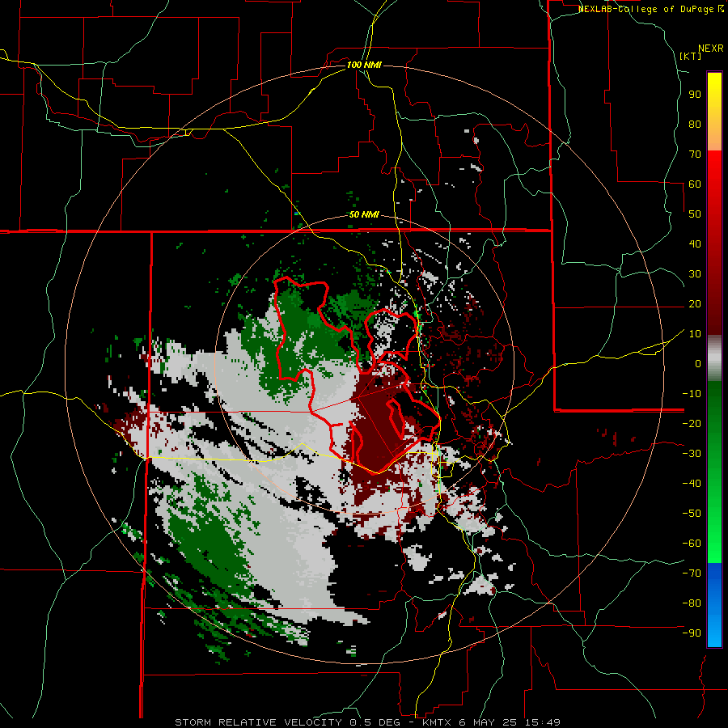Click the 0 value on the velocity scale
The image size is (728, 728).
pyautogui.click(x=698, y=363)
